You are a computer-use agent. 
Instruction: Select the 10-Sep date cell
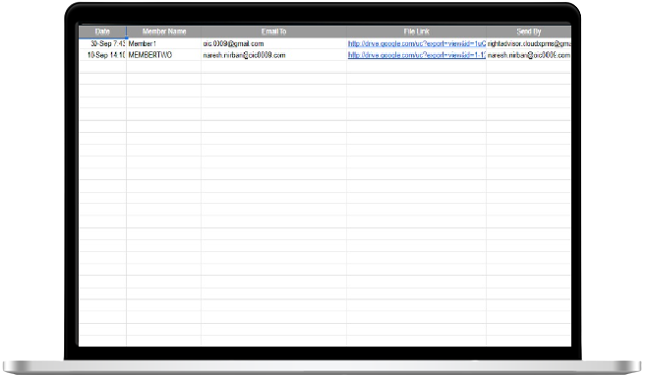click(102, 55)
